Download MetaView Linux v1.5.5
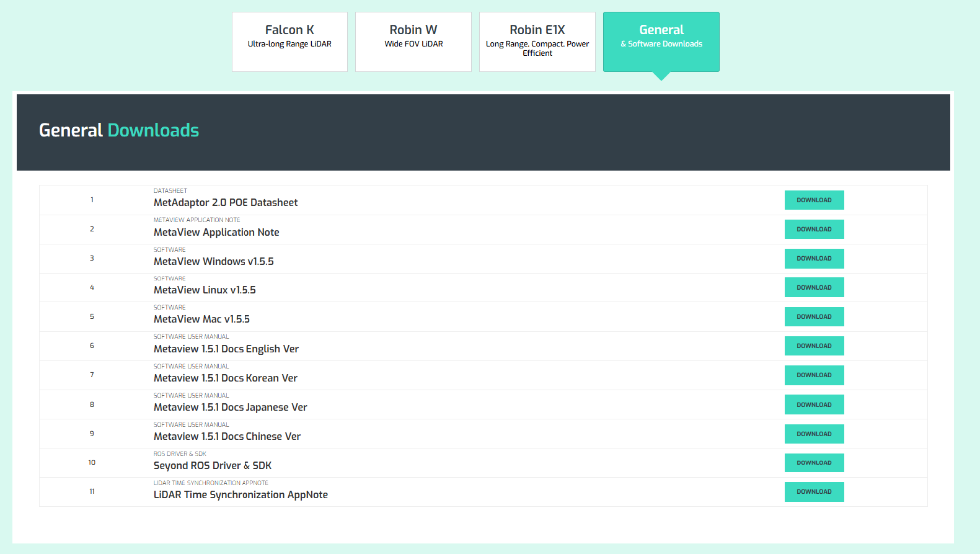The image size is (980, 554). tap(814, 288)
